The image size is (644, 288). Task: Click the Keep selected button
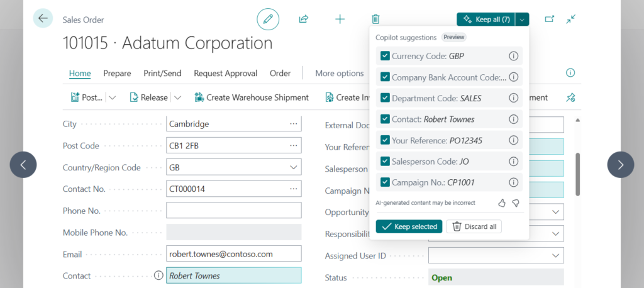(409, 226)
